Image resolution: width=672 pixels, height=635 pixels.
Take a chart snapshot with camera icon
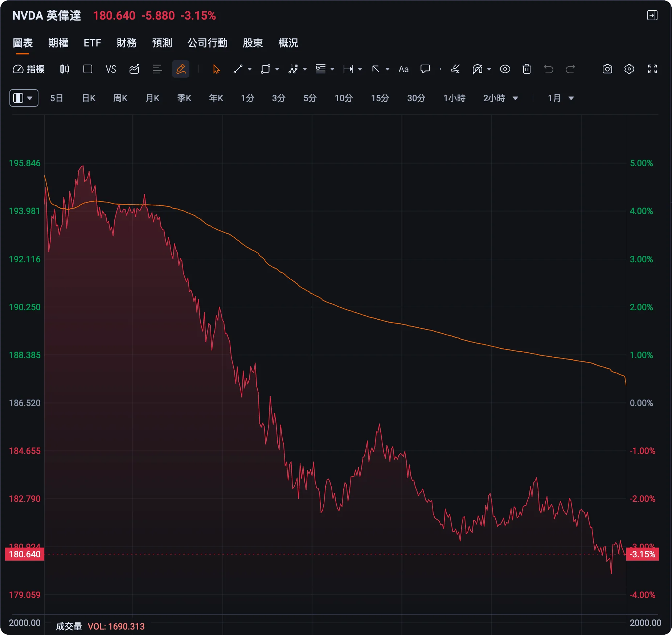(607, 69)
